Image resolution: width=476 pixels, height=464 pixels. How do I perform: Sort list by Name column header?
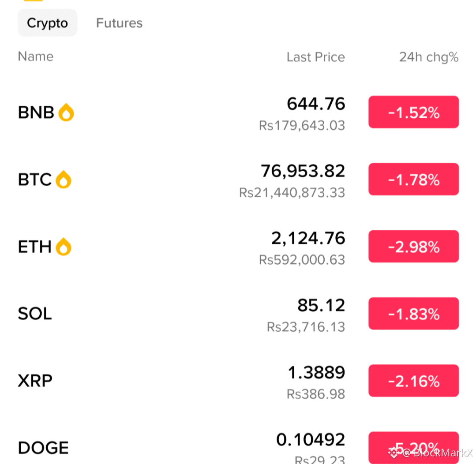coord(36,56)
